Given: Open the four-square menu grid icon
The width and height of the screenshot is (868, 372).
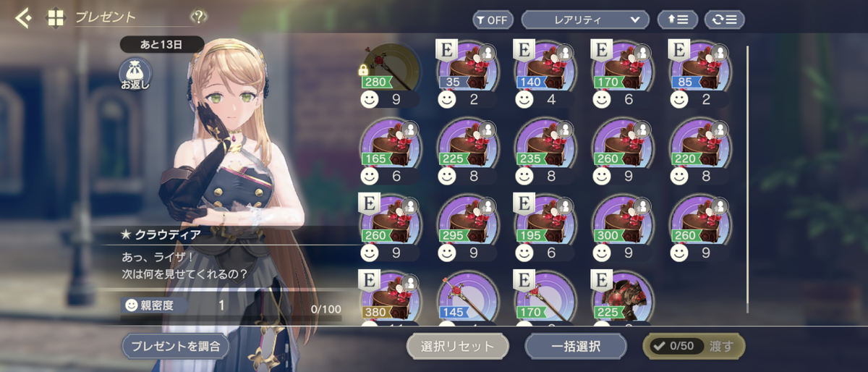Looking at the screenshot, I should point(56,17).
